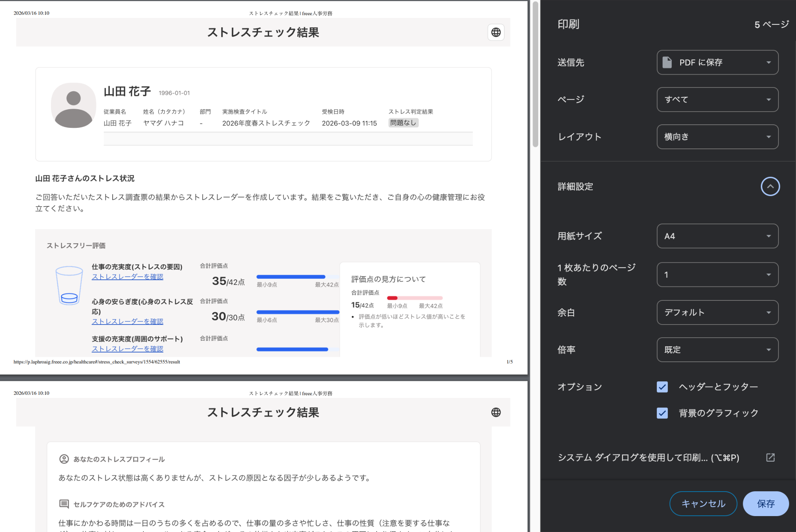Open system dialog via external link icon
This screenshot has width=796, height=532.
pyautogui.click(x=770, y=457)
